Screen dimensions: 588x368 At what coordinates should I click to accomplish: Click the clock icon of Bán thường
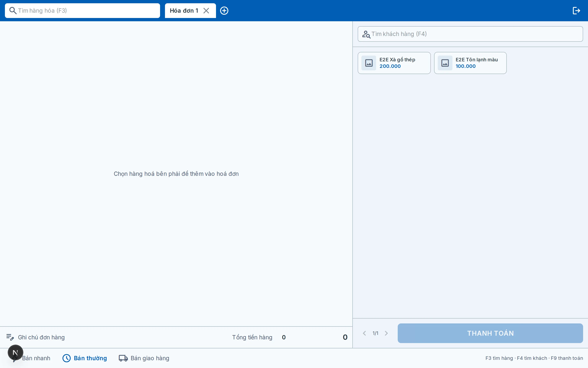tap(67, 358)
